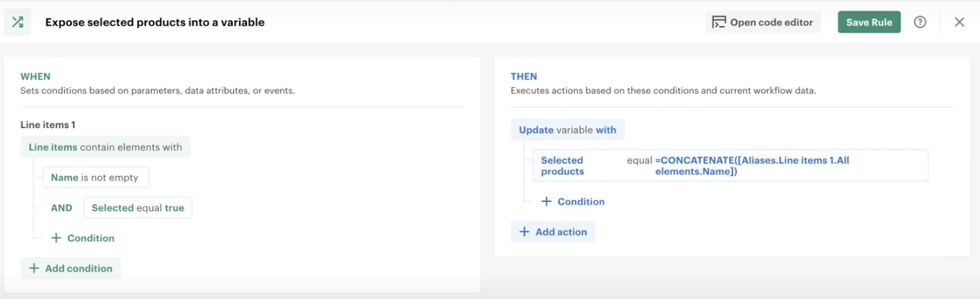Click the plus icon next to Add condition
980x299 pixels.
[34, 268]
